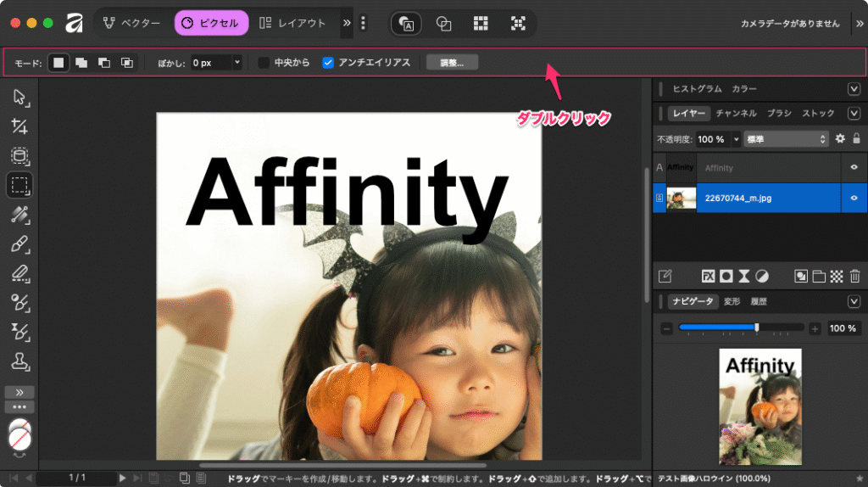The height and width of the screenshot is (487, 868).
Task: Delete layer using the trash icon
Action: point(854,276)
